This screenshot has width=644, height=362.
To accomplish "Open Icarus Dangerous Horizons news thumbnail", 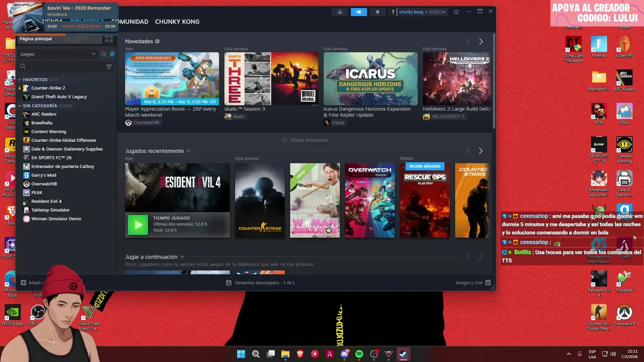I will [x=370, y=78].
